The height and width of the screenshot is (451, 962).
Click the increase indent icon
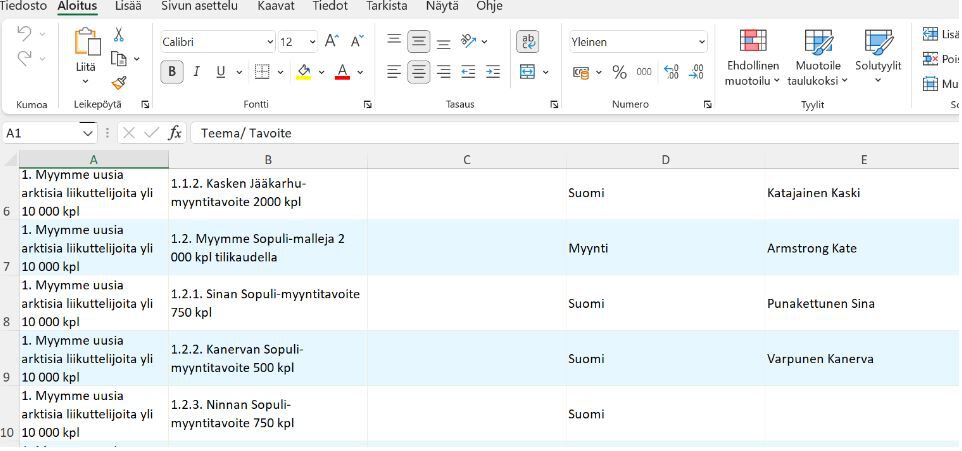click(x=492, y=72)
